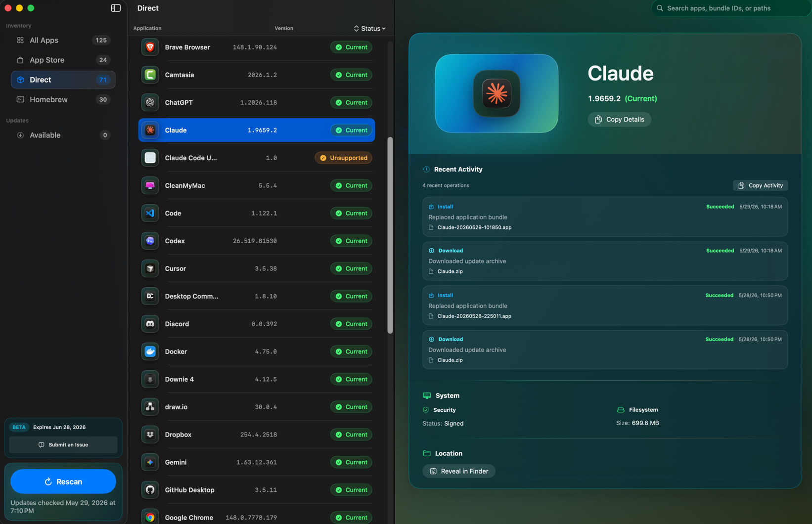The width and height of the screenshot is (812, 524).
Task: Click the search magnifier icon
Action: 660,8
